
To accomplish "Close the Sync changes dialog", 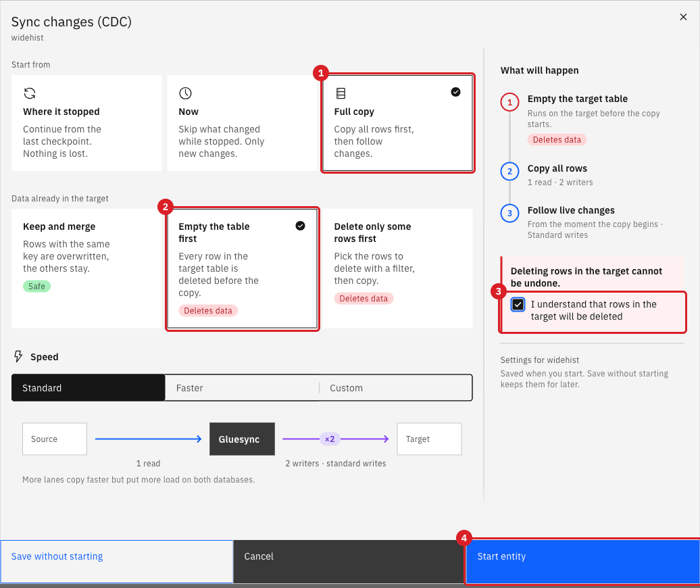I will point(683,17).
